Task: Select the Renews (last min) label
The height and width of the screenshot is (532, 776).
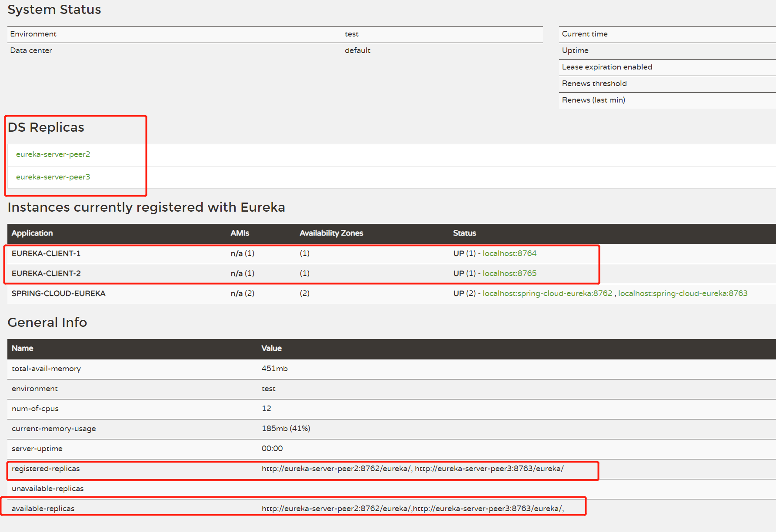Action: point(594,100)
